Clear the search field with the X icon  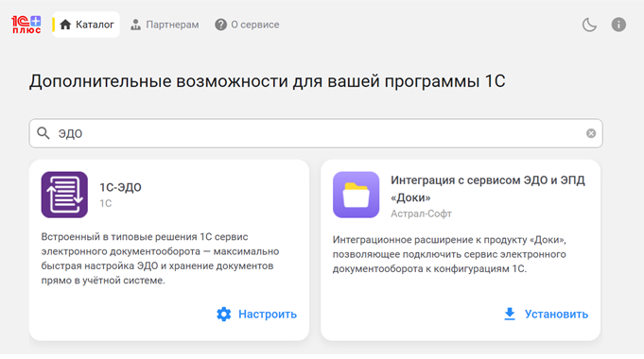[x=591, y=133]
